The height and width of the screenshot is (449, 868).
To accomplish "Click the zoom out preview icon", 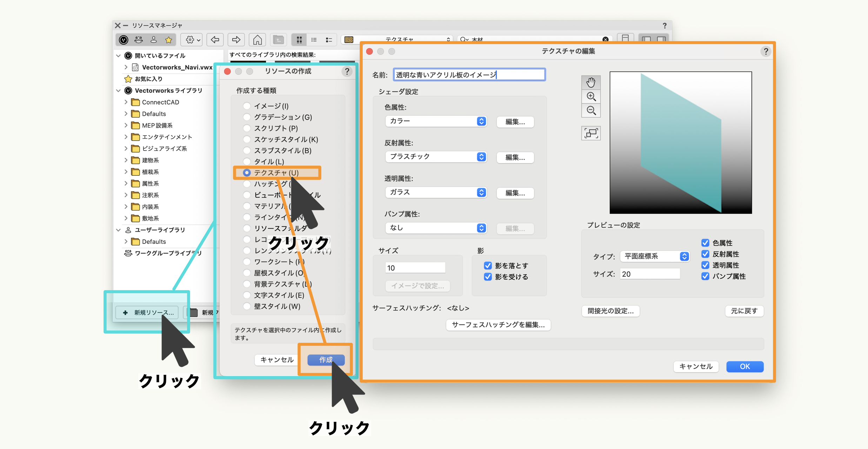I will point(591,110).
